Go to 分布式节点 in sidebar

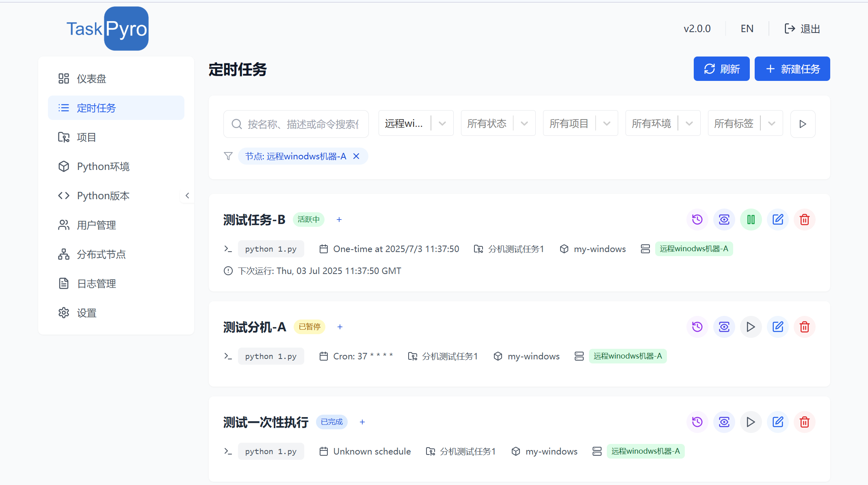[101, 254]
